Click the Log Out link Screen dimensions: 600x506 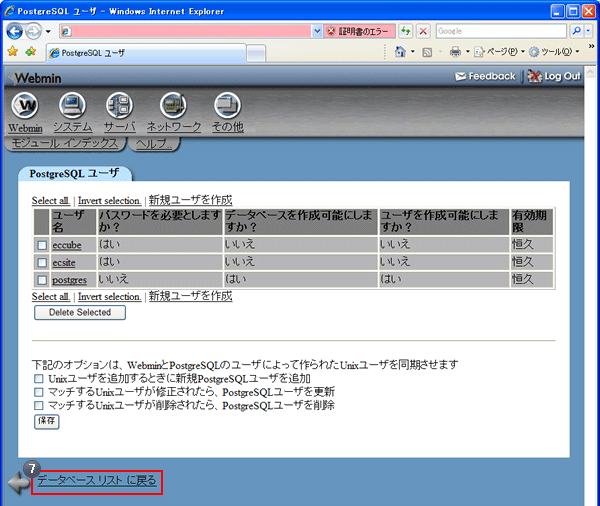coord(554,76)
